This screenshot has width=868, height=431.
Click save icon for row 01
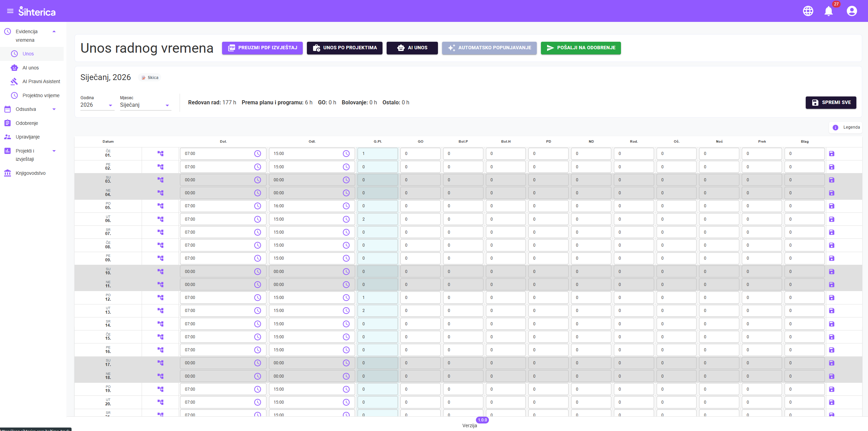832,154
